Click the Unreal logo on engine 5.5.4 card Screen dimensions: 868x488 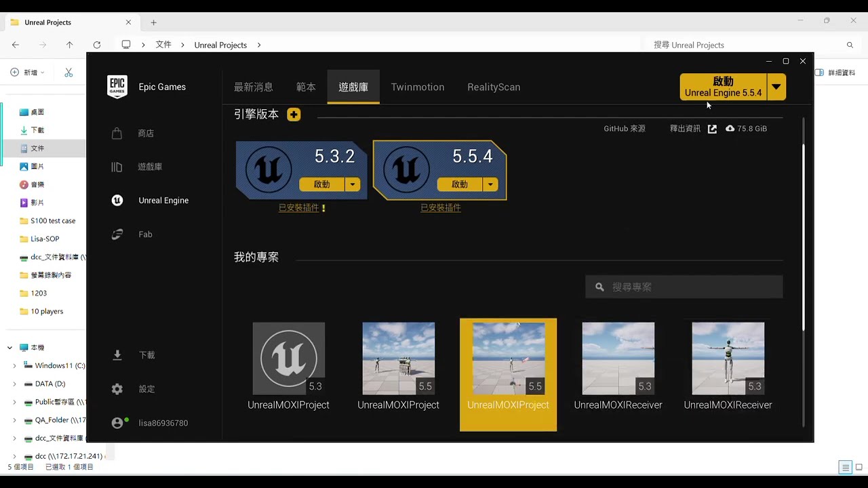tap(407, 169)
